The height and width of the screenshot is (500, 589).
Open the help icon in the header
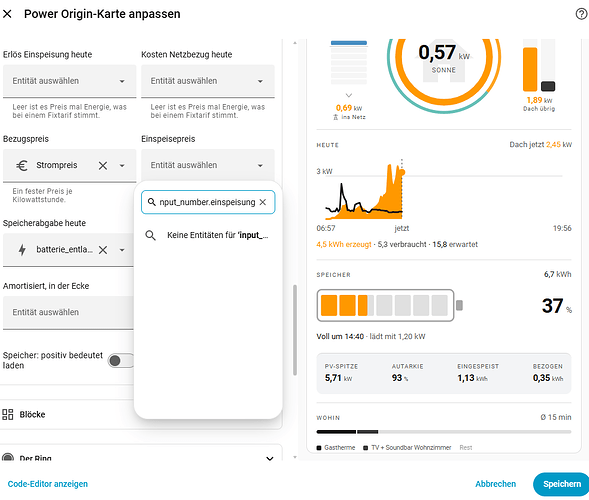(x=581, y=14)
